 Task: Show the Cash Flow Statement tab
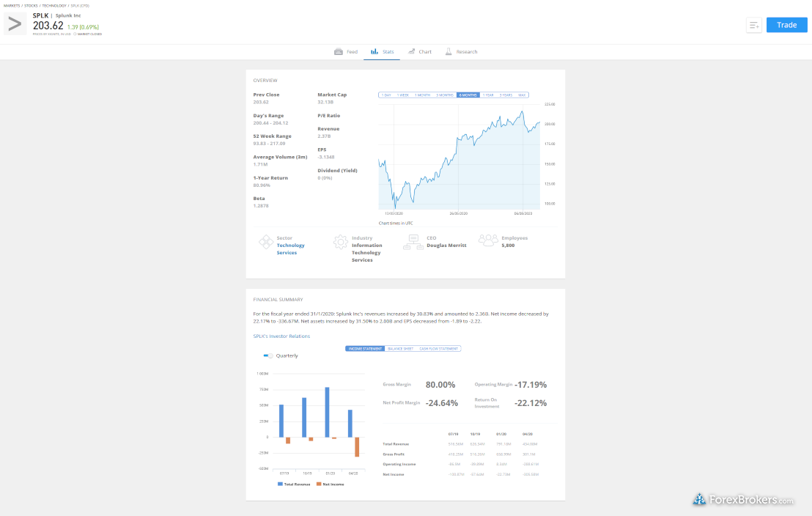(x=439, y=349)
